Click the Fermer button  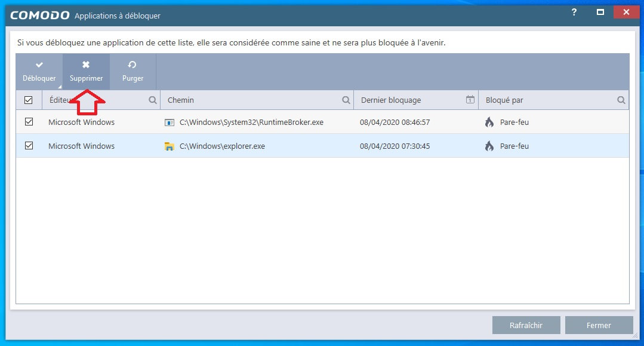[599, 325]
